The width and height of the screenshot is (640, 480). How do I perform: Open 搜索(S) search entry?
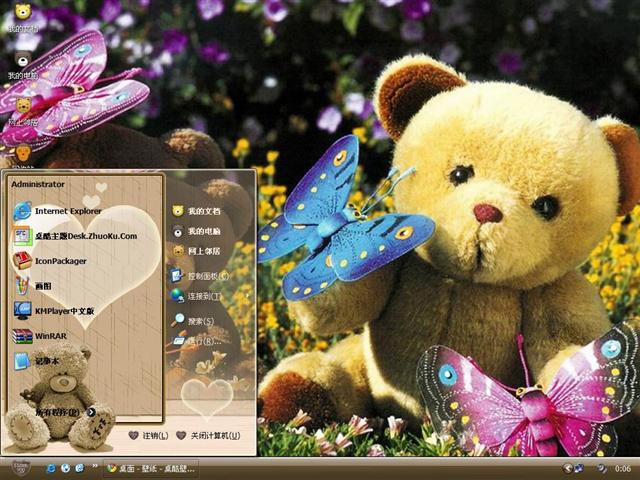click(x=193, y=321)
